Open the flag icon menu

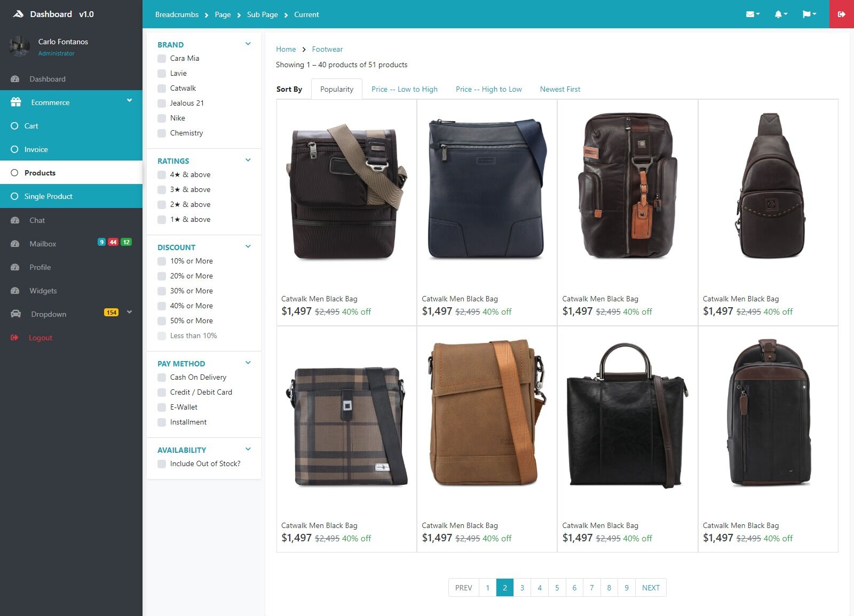click(x=809, y=14)
